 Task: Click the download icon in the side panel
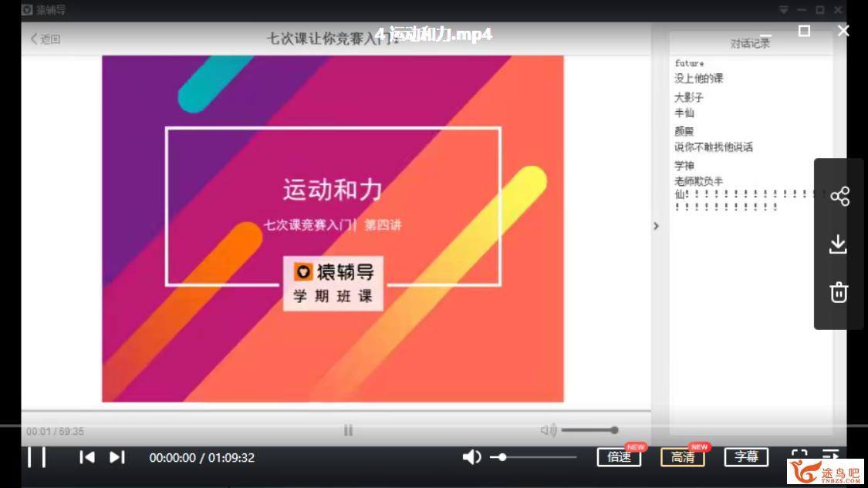[x=838, y=244]
